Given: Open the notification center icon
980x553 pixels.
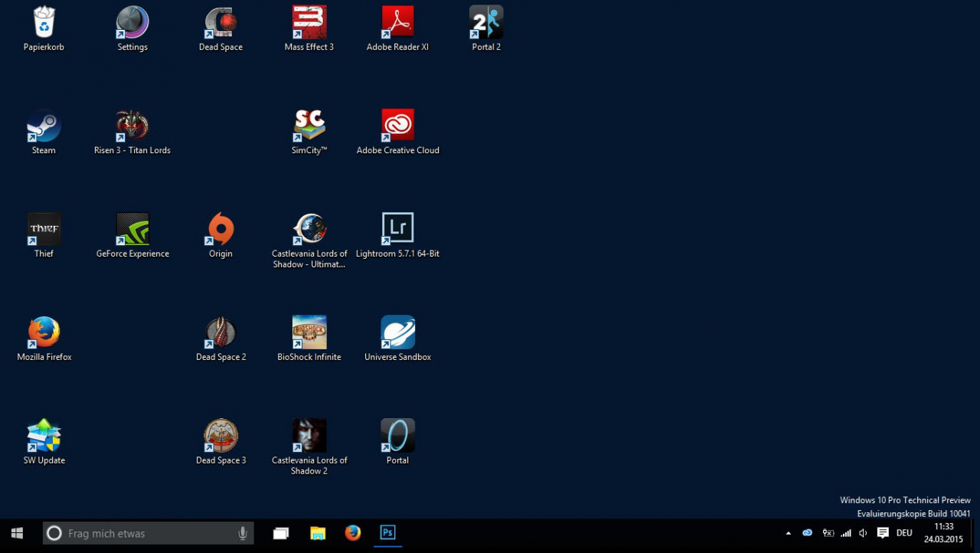Looking at the screenshot, I should (x=883, y=533).
